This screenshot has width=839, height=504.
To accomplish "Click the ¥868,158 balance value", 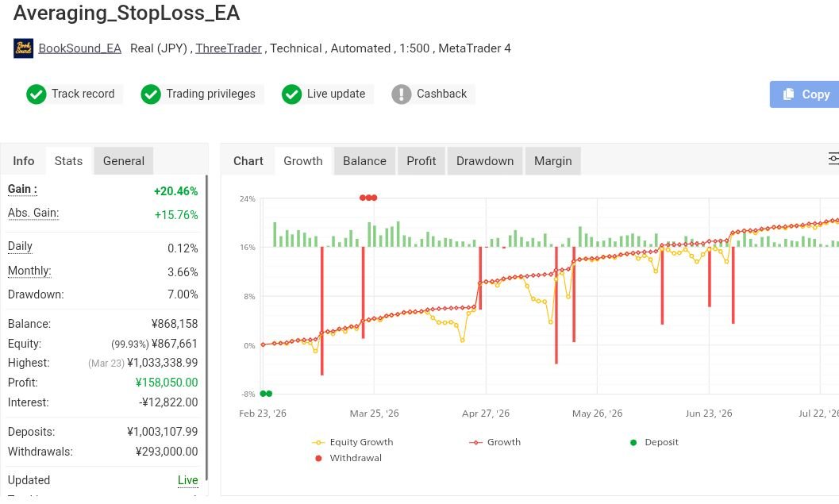I will point(175,324).
